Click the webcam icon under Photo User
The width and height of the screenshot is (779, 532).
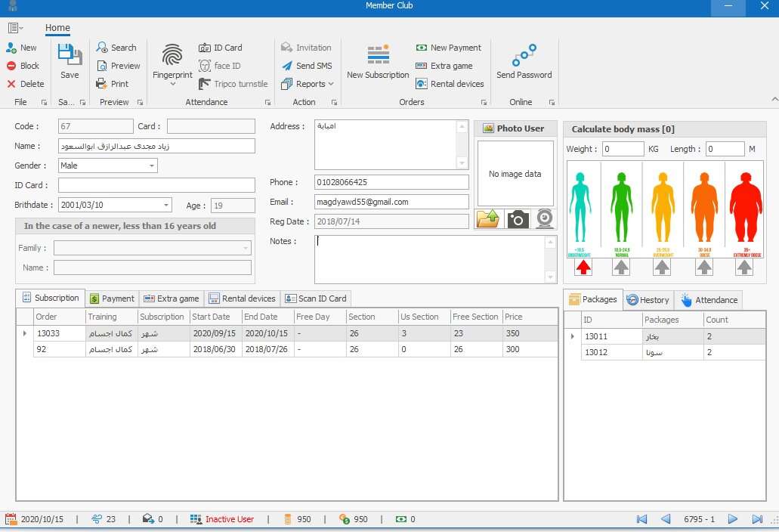545,219
